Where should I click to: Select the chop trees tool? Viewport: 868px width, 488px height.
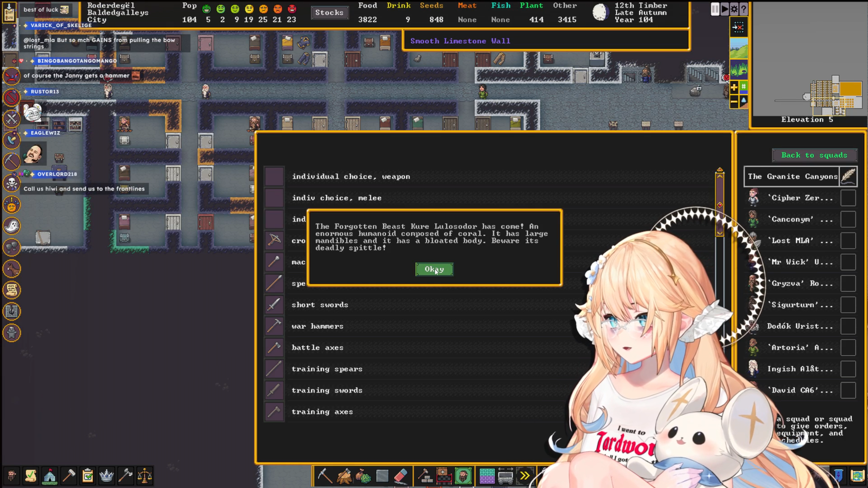pos(344,476)
